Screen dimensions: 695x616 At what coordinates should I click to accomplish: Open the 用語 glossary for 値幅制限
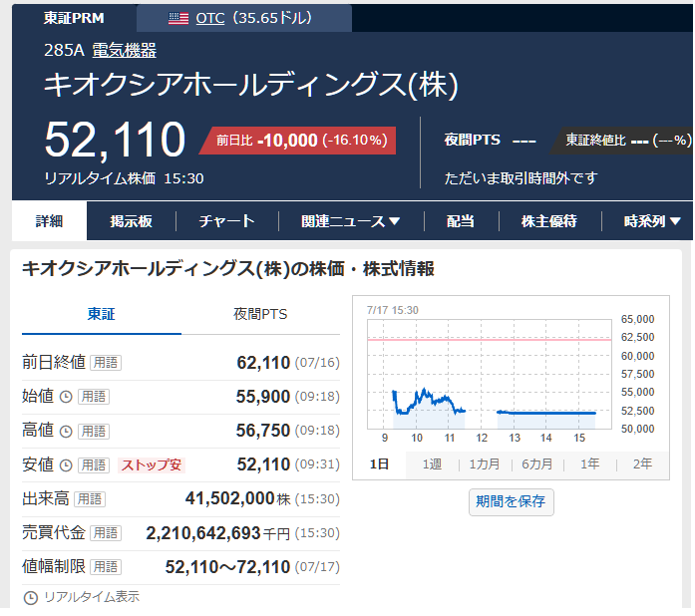click(x=106, y=567)
